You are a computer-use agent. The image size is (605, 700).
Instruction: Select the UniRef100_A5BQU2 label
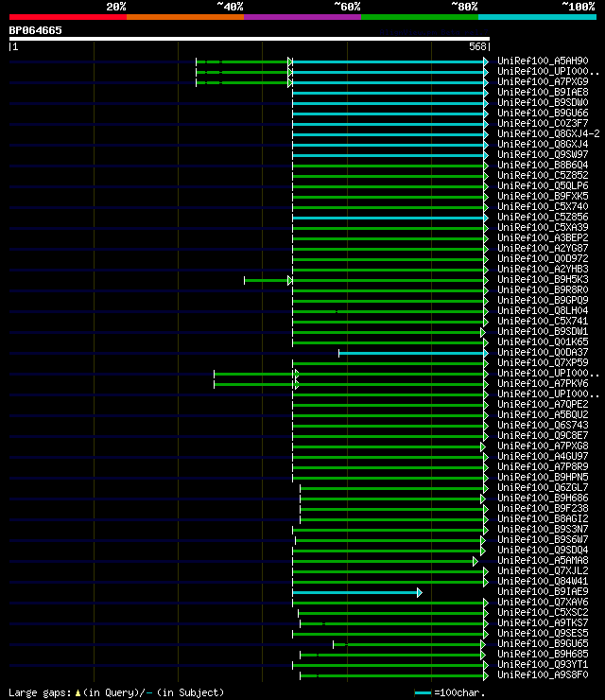click(543, 414)
